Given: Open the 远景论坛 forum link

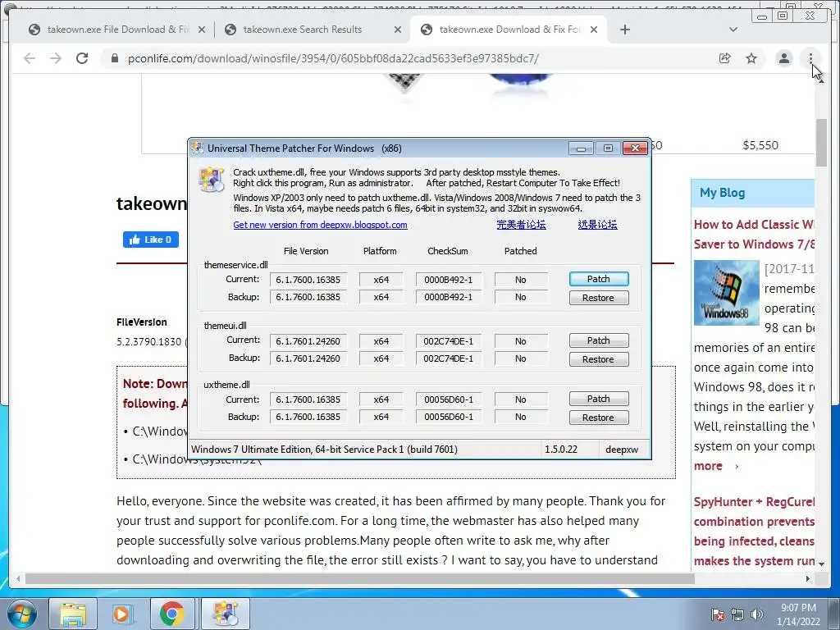Looking at the screenshot, I should click(x=597, y=225).
